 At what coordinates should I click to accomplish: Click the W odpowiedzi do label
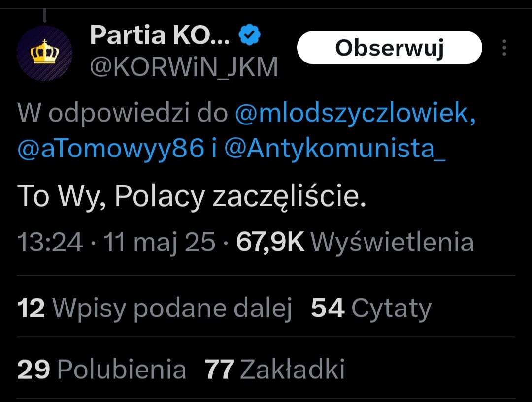(x=123, y=113)
